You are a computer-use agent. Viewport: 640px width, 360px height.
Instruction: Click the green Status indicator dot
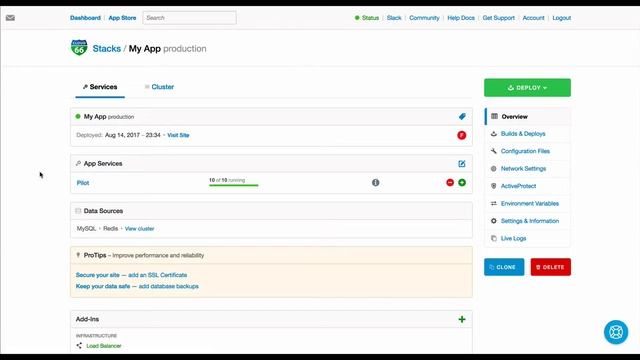pos(357,18)
